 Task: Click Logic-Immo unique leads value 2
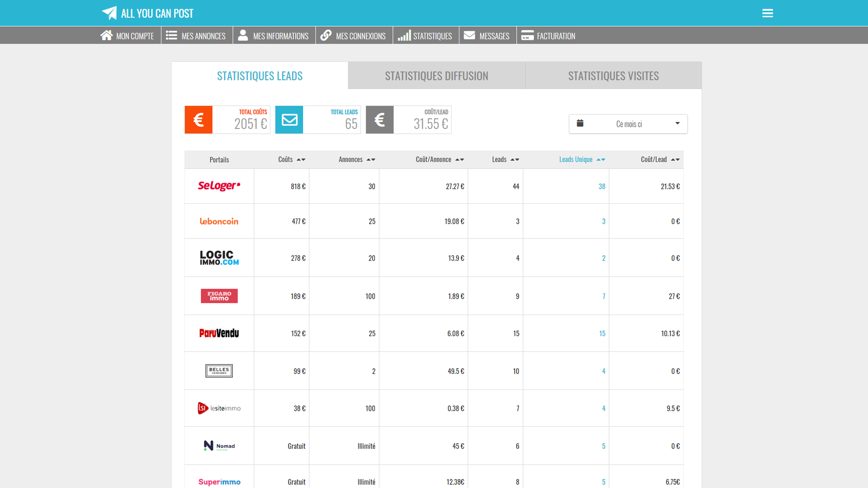click(x=604, y=258)
